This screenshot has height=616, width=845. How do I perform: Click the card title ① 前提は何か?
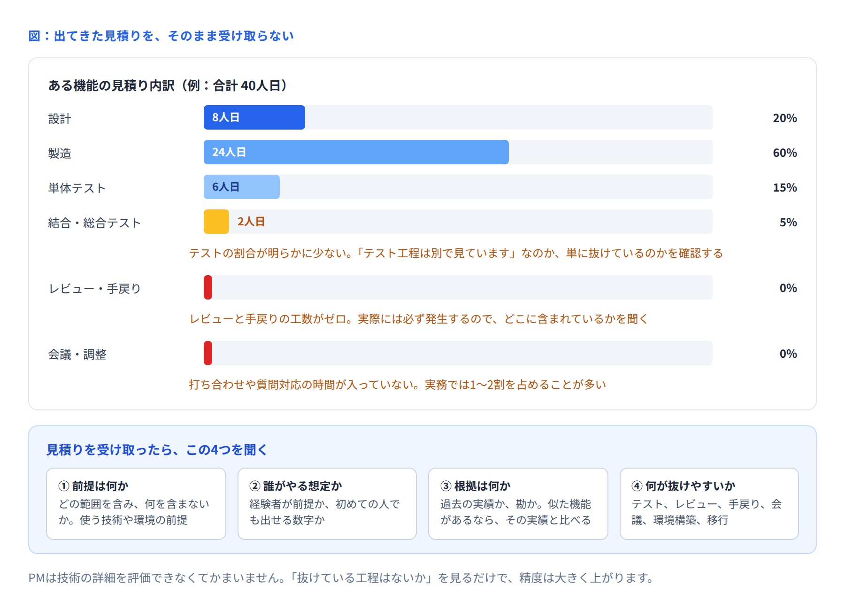pos(93,486)
